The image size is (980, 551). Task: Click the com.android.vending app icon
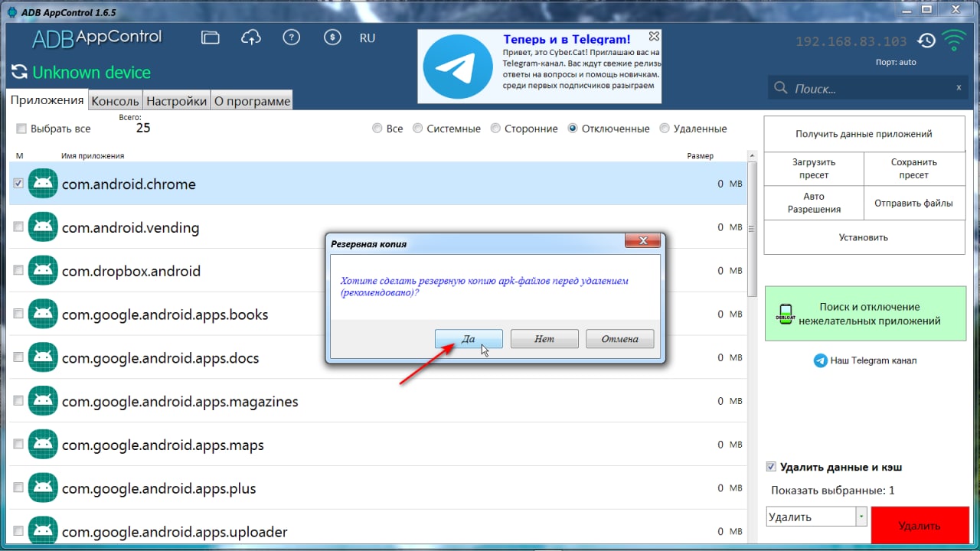[x=44, y=227]
